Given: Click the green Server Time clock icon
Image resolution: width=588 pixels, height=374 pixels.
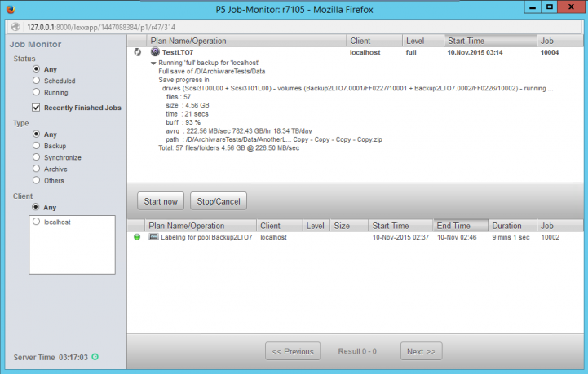Looking at the screenshot, I should point(95,357).
